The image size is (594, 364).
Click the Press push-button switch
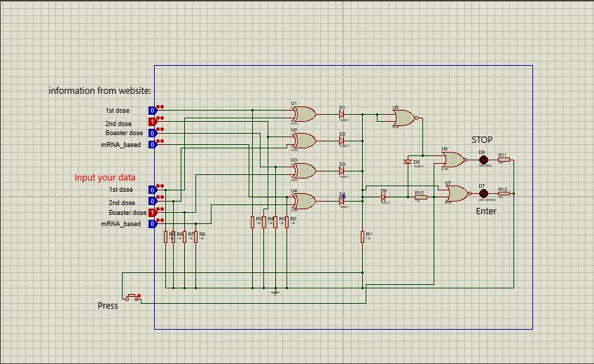click(x=132, y=297)
